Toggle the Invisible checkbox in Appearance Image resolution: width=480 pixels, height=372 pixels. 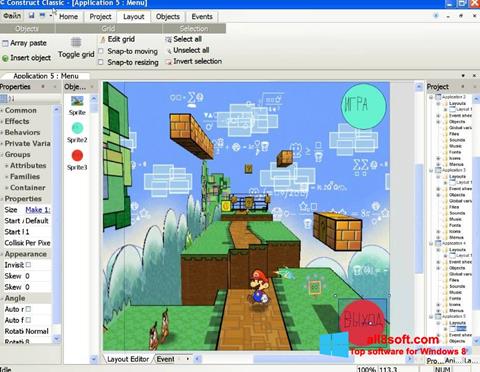(28, 265)
